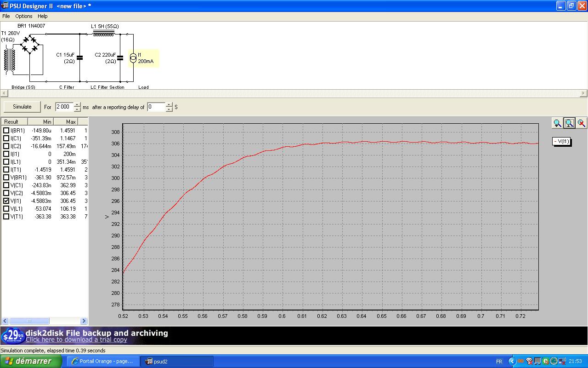588x368 pixels.
Task: Click the 'LC Filter Section' label
Action: pos(107,87)
